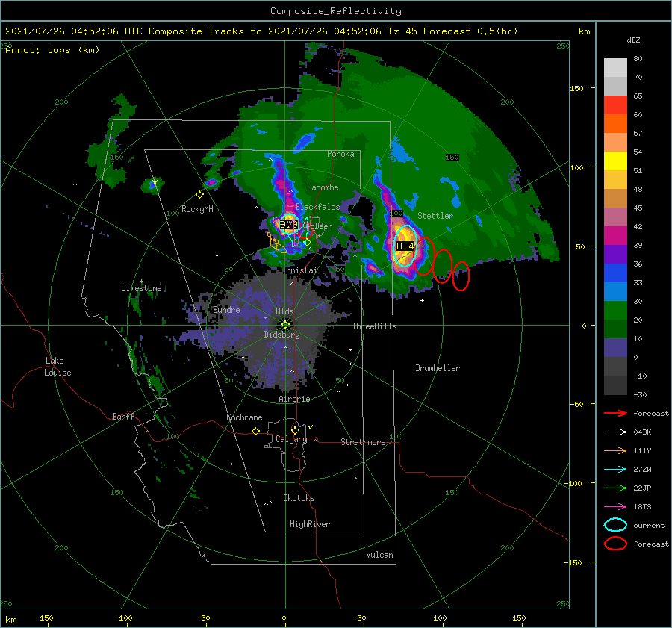Viewport: 672px width, 628px height.
Task: Click the red forecast ellipse touching the 8.4 cell
Action: [x=424, y=256]
